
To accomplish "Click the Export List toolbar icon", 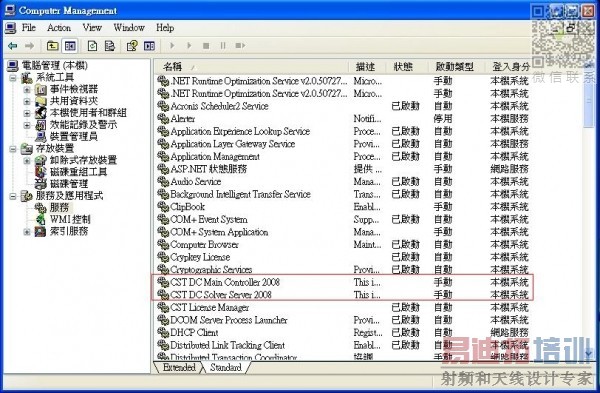I will (x=110, y=46).
